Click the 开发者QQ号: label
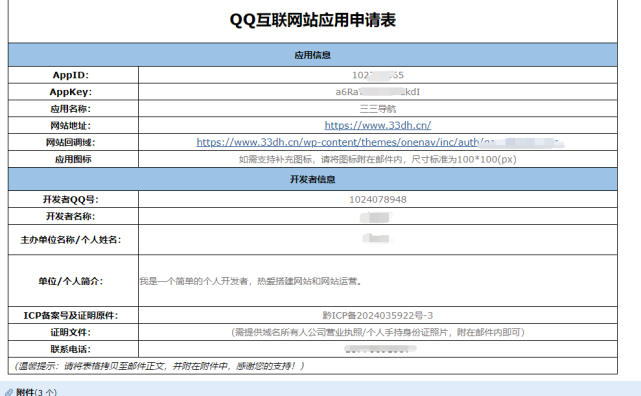The image size is (641, 396). 71,199
